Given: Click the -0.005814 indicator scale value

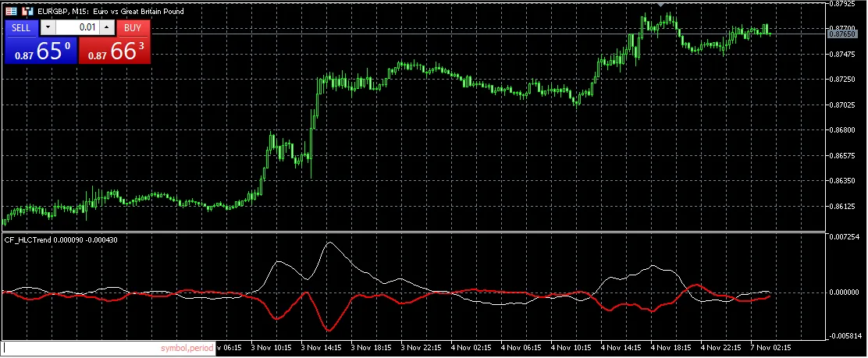Looking at the screenshot, I should (845, 336).
